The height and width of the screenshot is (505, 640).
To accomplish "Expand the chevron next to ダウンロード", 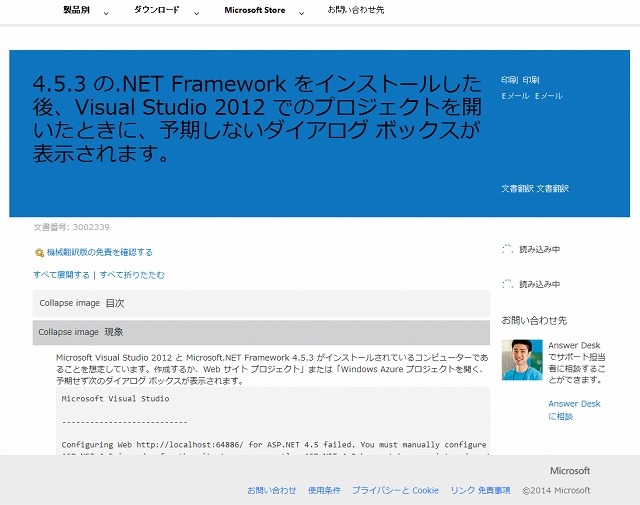I will click(196, 13).
